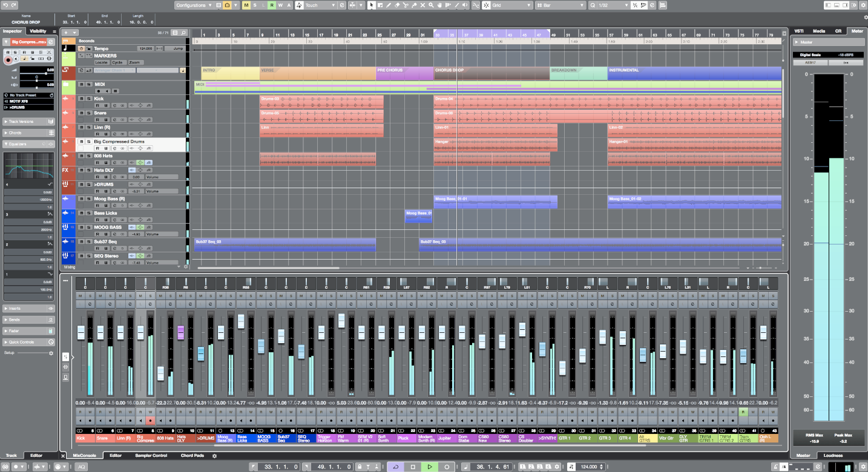
Task: Click the Locate button on MARKERS track
Action: [101, 62]
